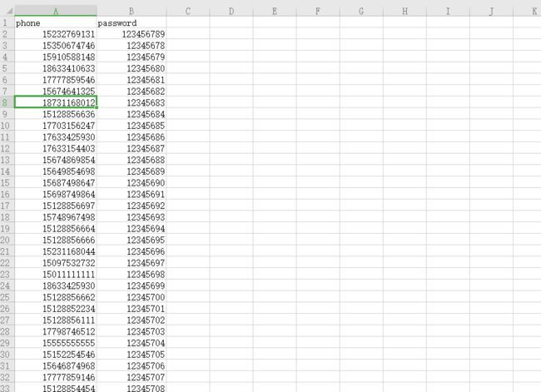This screenshot has height=392, width=541.
Task: Select column G header
Action: point(361,11)
